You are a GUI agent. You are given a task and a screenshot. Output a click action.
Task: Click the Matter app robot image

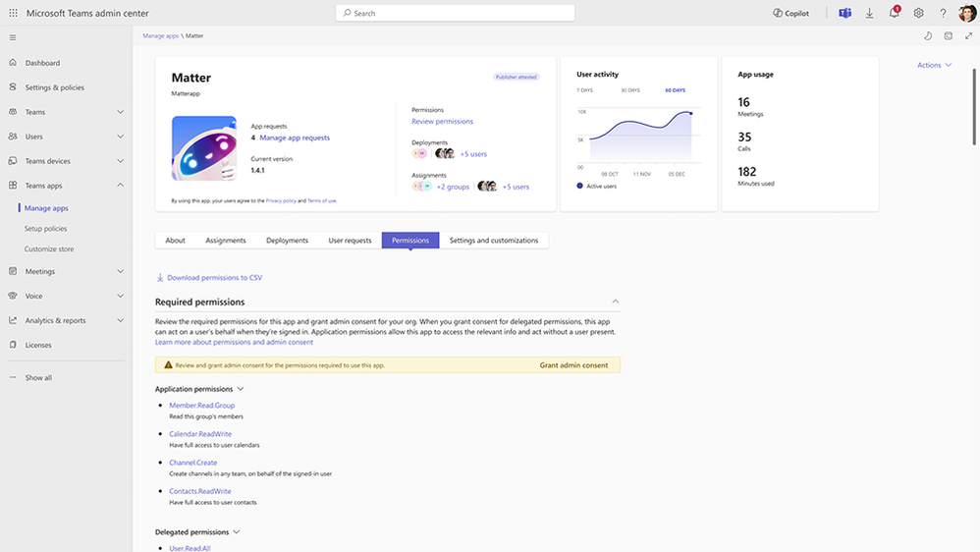(204, 148)
